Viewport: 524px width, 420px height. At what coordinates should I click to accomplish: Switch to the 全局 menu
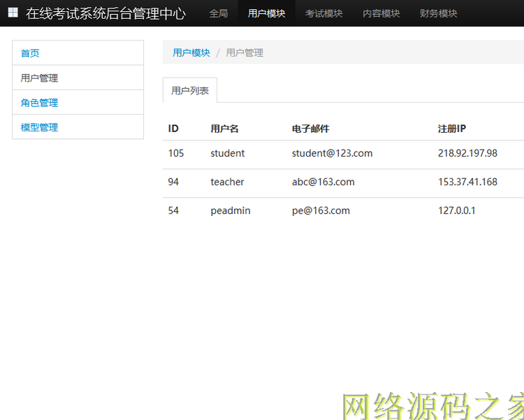click(219, 13)
